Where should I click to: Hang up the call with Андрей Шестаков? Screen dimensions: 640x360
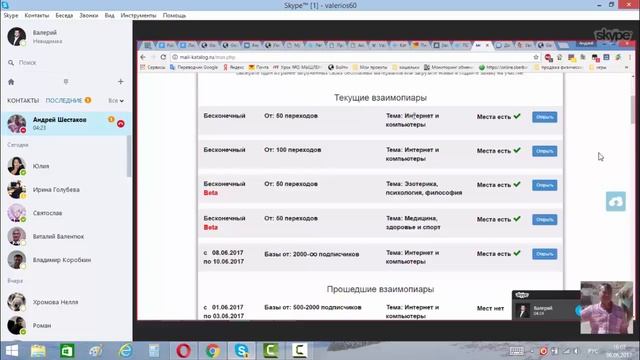pyautogui.click(x=121, y=124)
